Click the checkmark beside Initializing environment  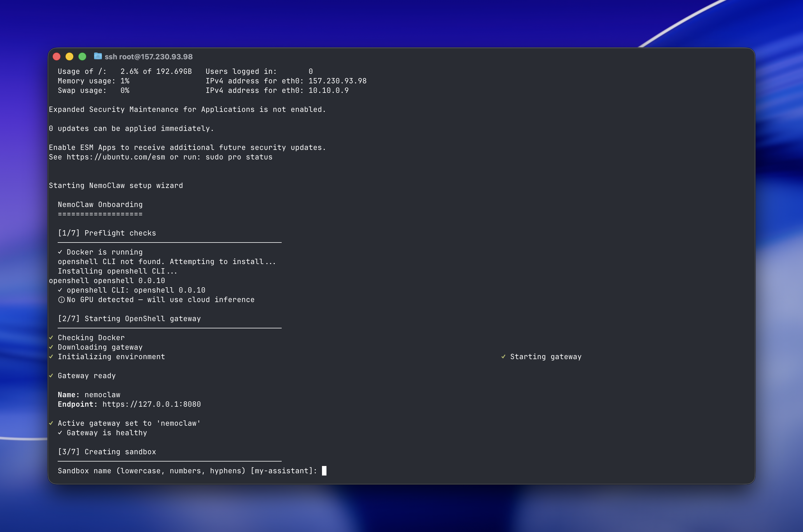click(51, 357)
